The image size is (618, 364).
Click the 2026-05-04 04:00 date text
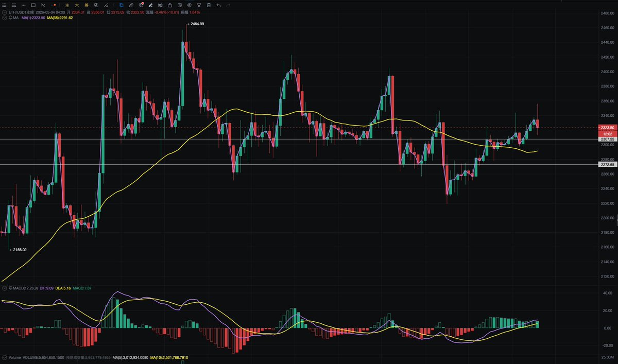tap(51, 12)
